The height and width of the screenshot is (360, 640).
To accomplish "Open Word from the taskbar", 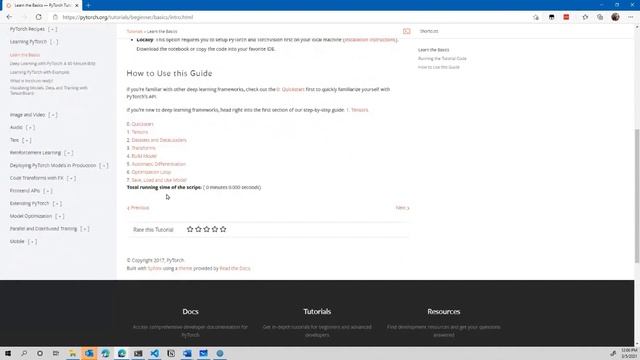I will (x=187, y=353).
